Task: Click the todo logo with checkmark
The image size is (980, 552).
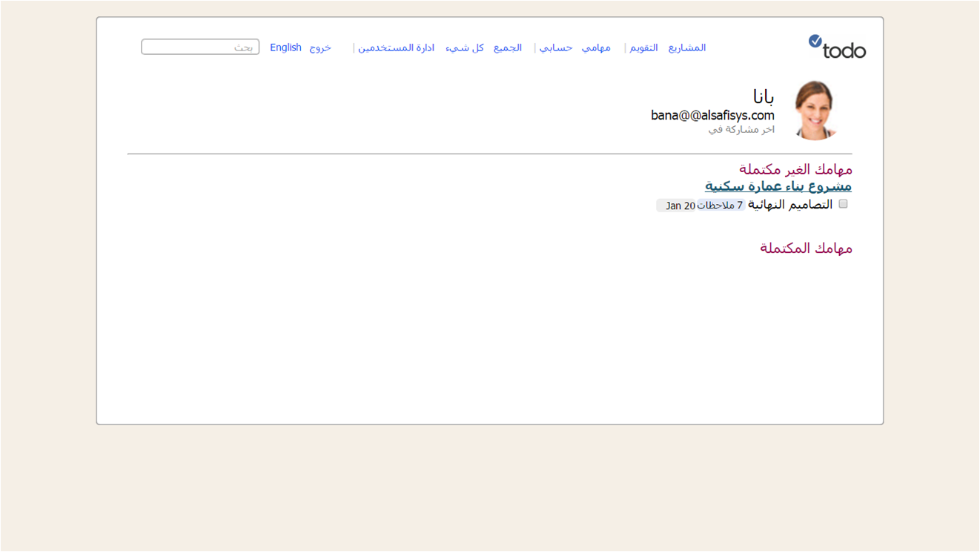Action: pyautogui.click(x=837, y=47)
